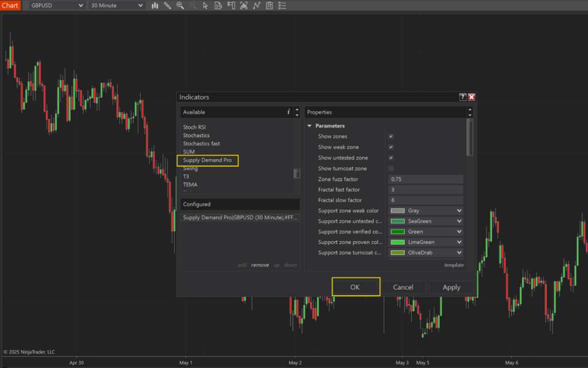Open the chart style bar-type icon

pyautogui.click(x=155, y=6)
